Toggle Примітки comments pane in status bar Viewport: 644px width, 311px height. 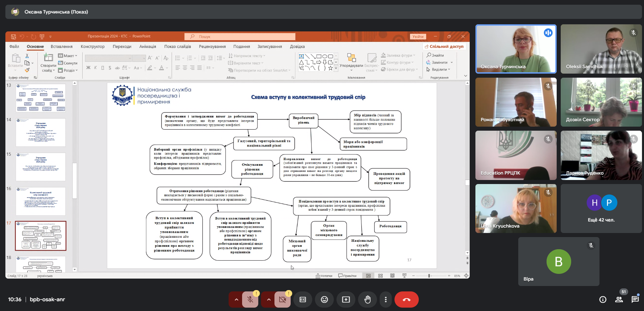click(347, 276)
